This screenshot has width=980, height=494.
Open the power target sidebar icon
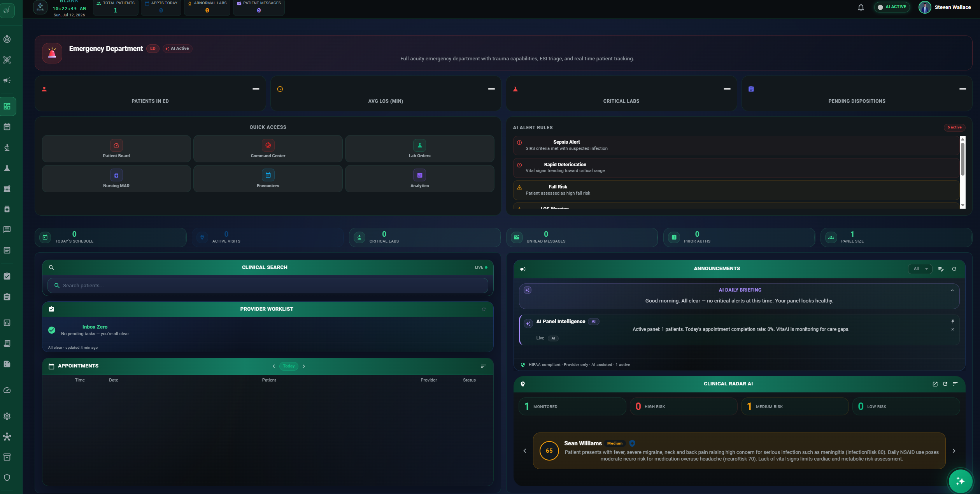(7, 39)
